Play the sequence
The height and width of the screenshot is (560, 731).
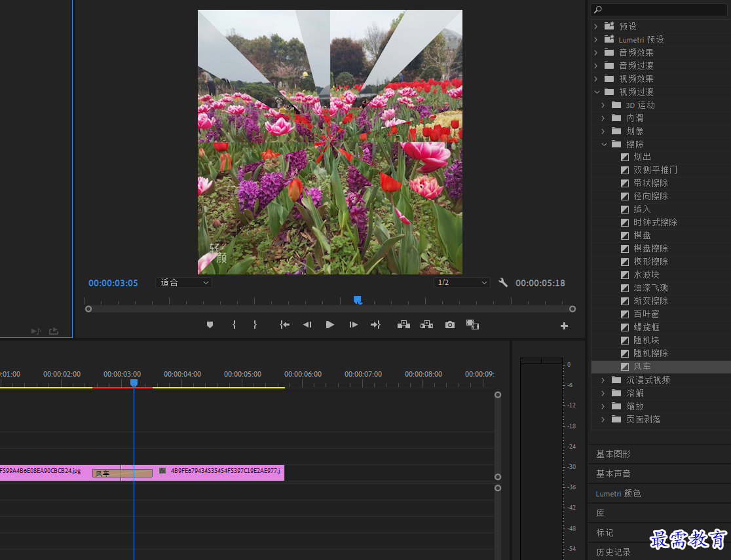330,325
